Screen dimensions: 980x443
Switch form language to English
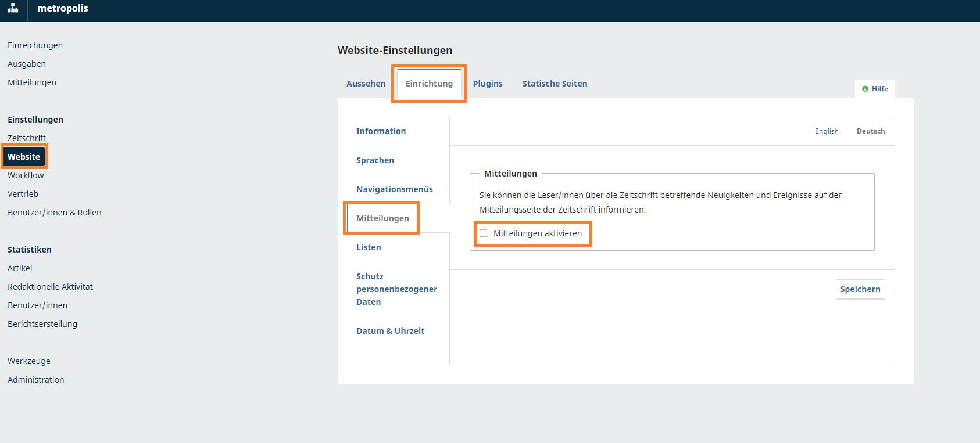point(826,131)
